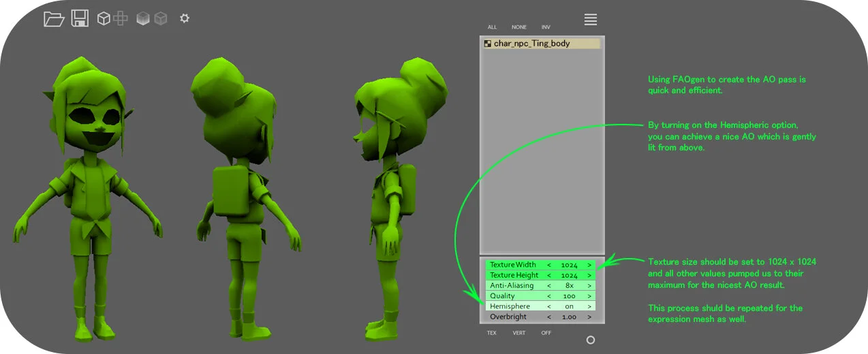The image size is (868, 354).
Task: Click the Texture Width value 1024
Action: (x=570, y=265)
